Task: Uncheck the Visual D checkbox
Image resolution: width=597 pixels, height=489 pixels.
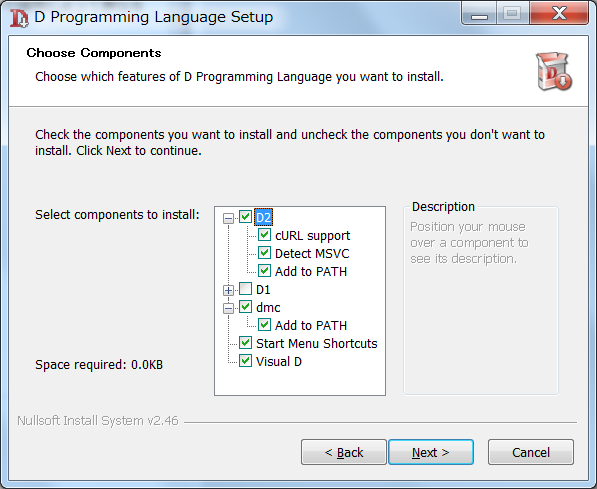Action: [x=246, y=361]
